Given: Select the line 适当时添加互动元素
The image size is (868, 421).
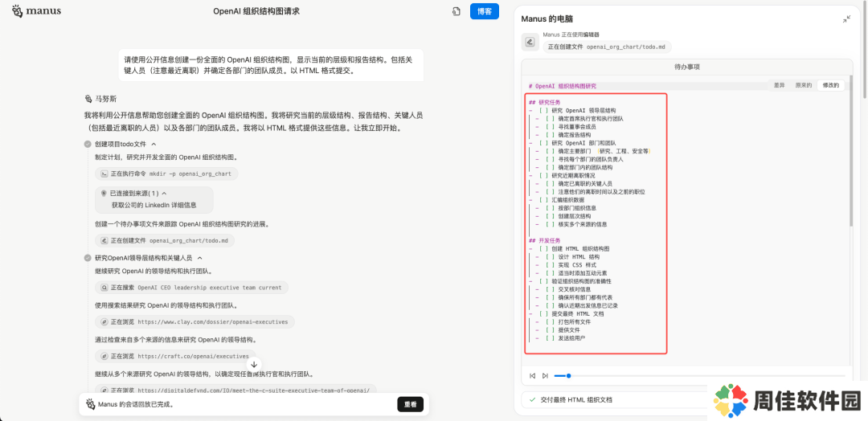Looking at the screenshot, I should click(583, 273).
